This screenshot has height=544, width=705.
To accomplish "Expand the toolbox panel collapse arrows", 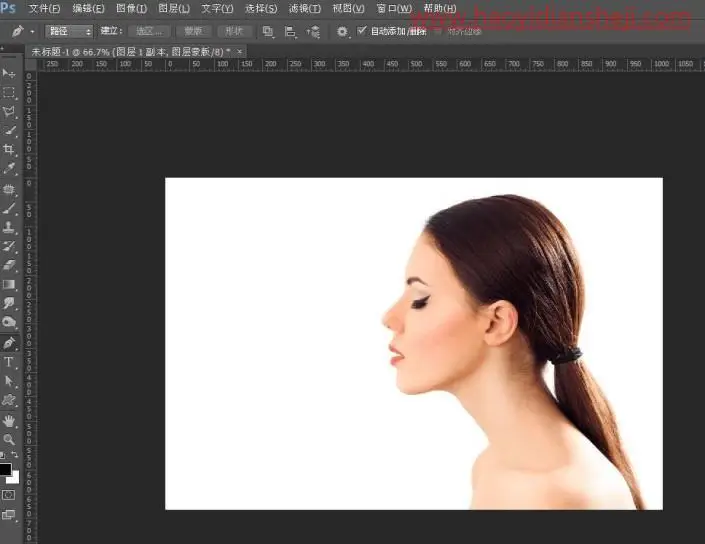I will [x=3, y=48].
